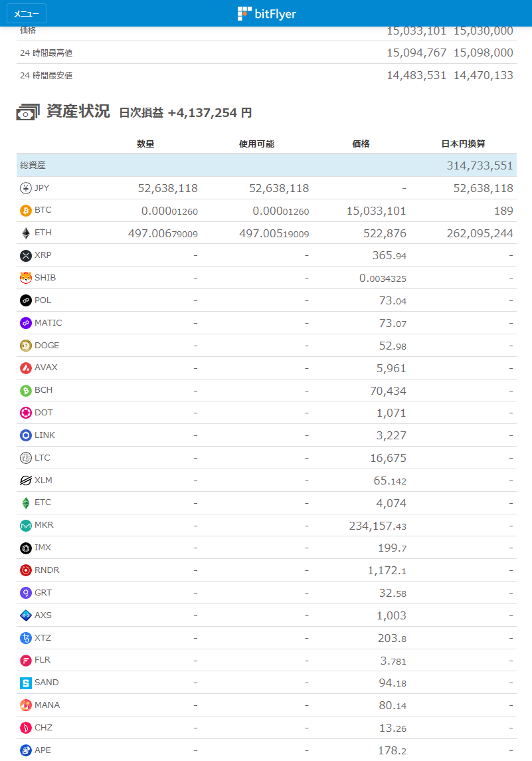Click the 日本円換算 column header
The width and height of the screenshot is (532, 761).
(x=468, y=144)
